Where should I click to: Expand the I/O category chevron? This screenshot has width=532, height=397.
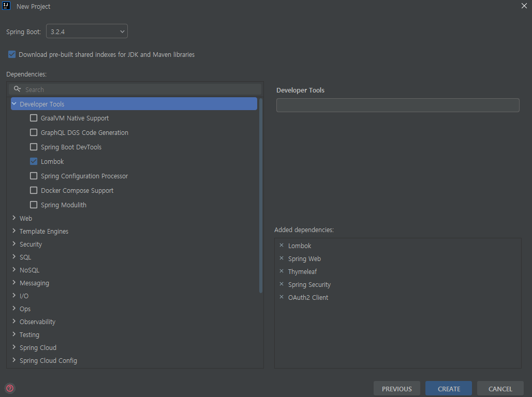coord(14,295)
